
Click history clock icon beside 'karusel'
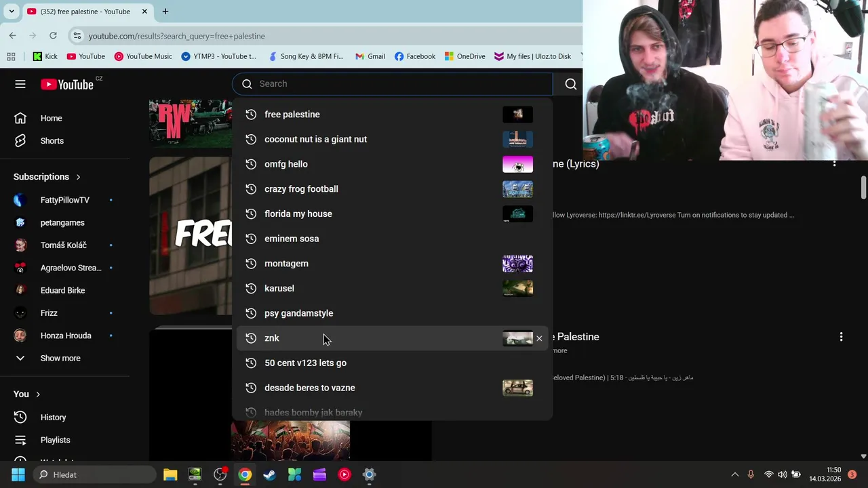[251, 289]
